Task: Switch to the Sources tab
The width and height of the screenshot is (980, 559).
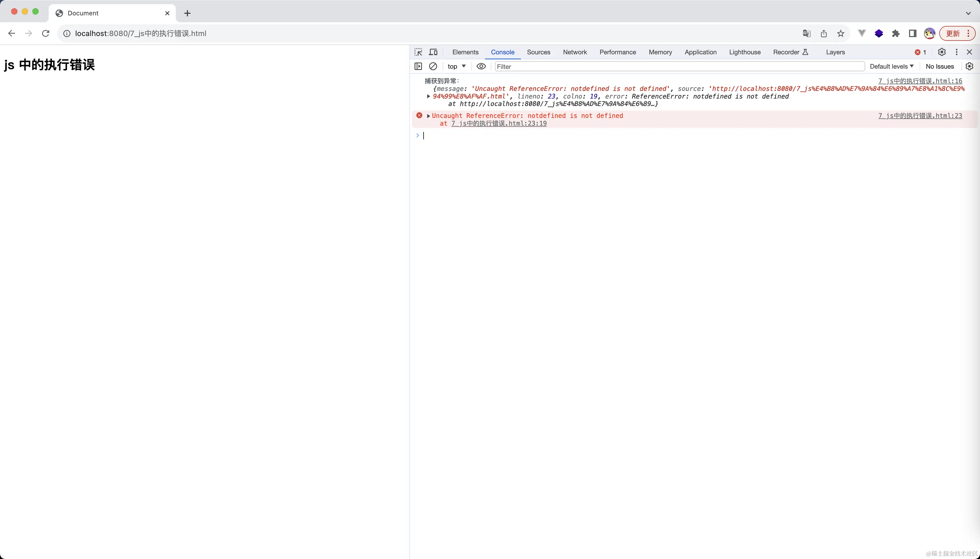Action: tap(539, 52)
